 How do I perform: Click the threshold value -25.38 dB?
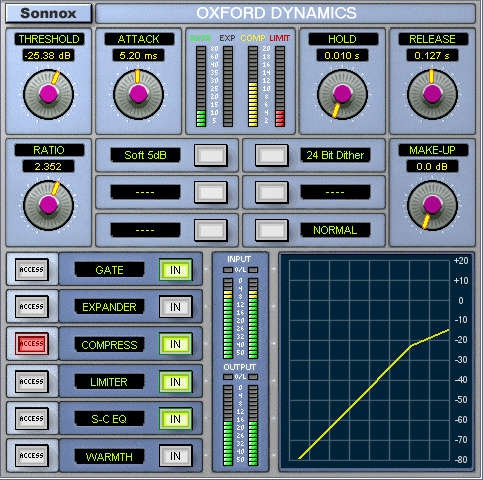[x=49, y=55]
